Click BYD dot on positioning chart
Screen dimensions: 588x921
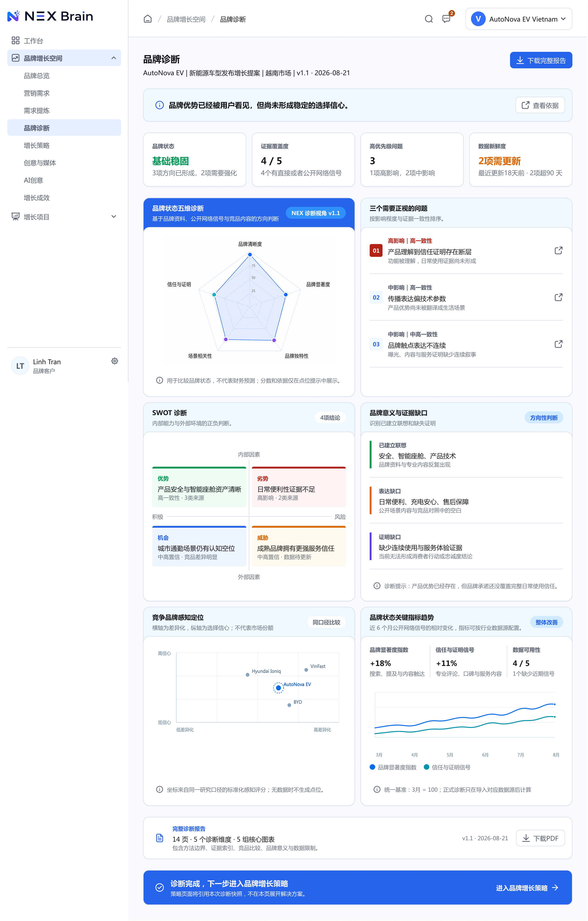tap(289, 705)
